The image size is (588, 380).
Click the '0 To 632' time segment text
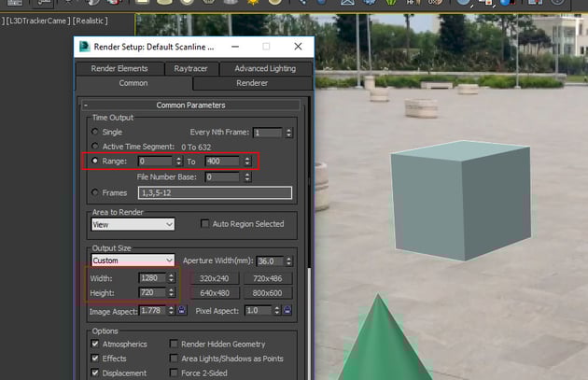pyautogui.click(x=196, y=147)
